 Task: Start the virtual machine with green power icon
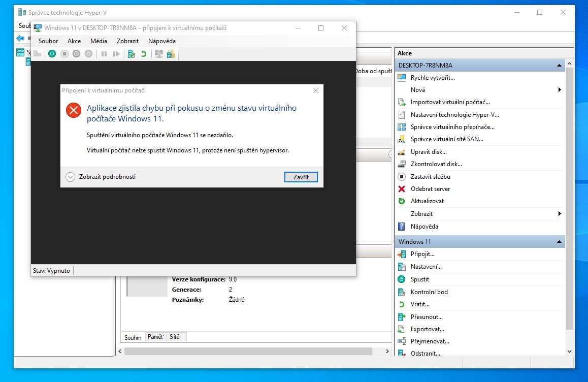(52, 54)
